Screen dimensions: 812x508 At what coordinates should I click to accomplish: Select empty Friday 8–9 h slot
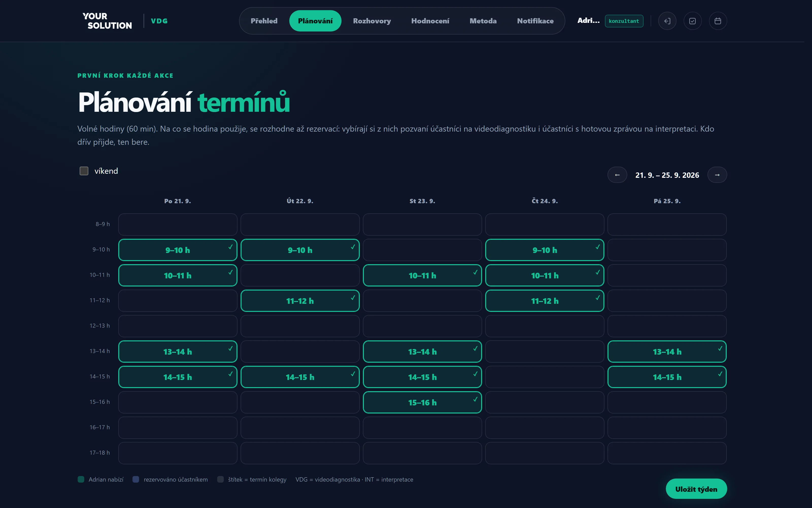click(667, 225)
